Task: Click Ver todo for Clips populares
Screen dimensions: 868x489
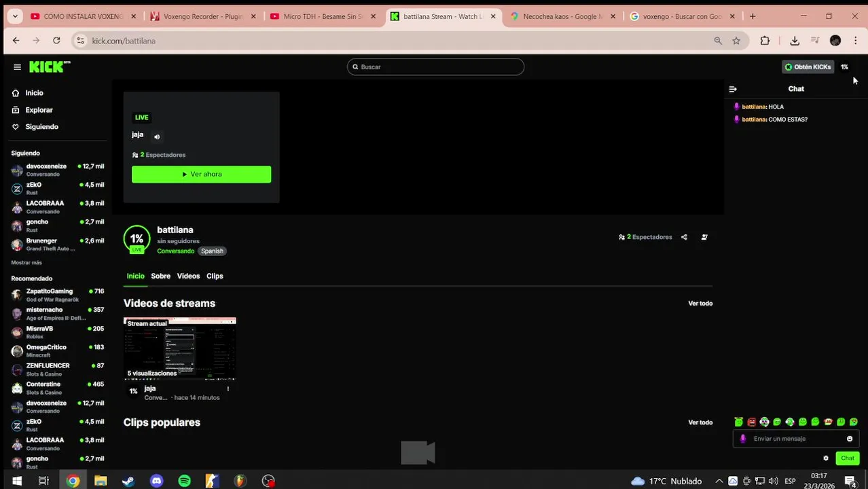Action: (700, 422)
